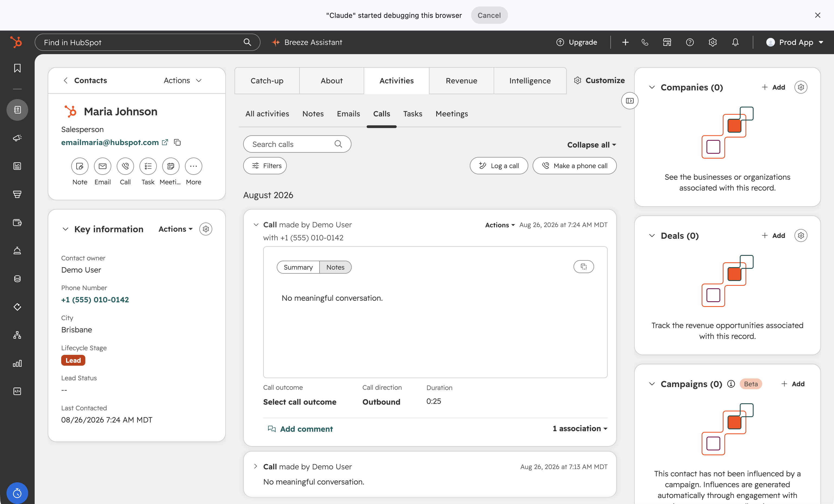Open Key information settings gear
Screen dimensions: 834x504
tap(206, 229)
